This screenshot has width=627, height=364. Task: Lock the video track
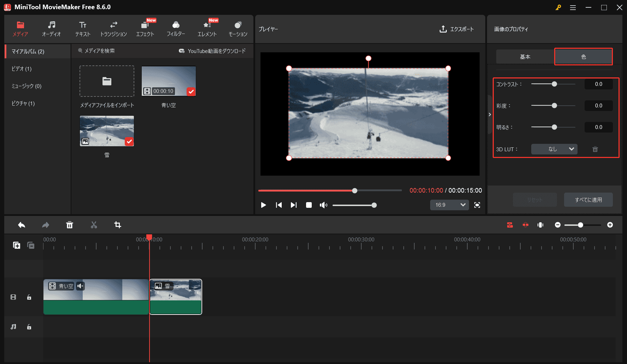click(29, 297)
